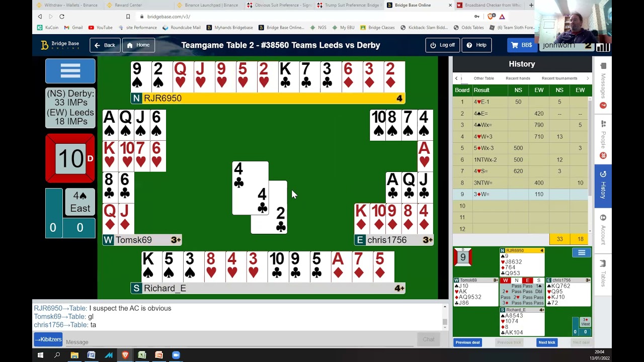The width and height of the screenshot is (644, 362).
Task: Move history tabs left with the arrow
Action: 456,78
